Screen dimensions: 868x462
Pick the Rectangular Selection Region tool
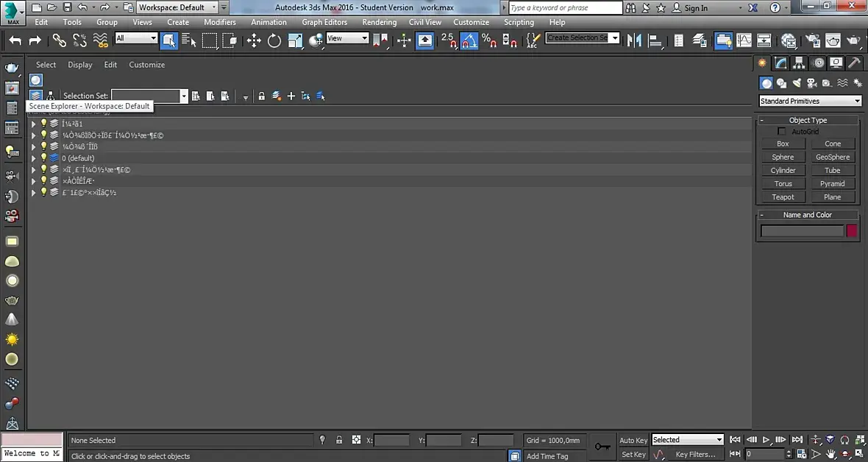click(x=209, y=40)
